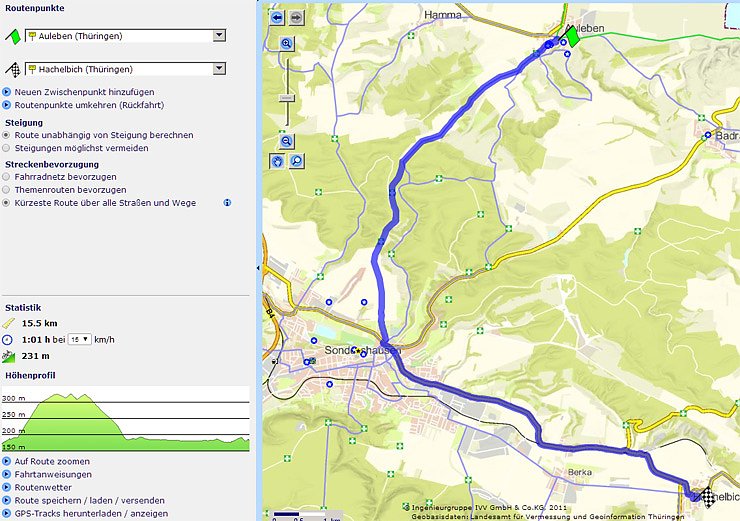
Task: Click the map zoom level slider handle
Action: coord(287,97)
